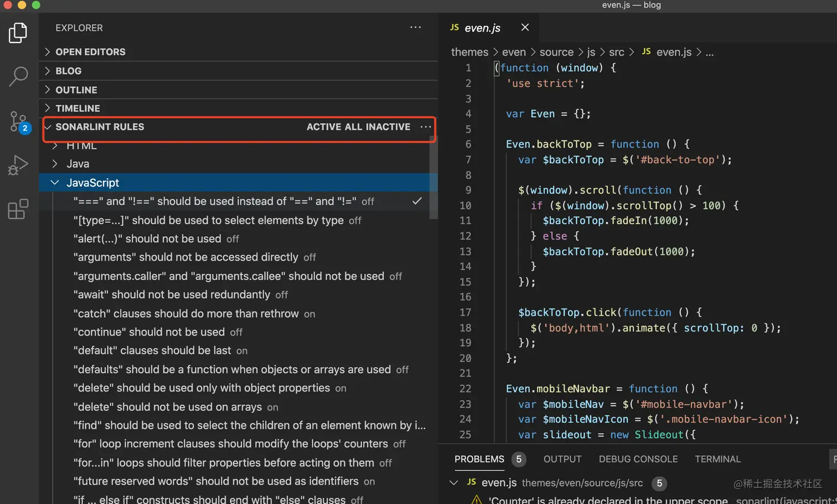This screenshot has height=504, width=837.
Task: Show All SonarLint rules
Action: coord(353,127)
